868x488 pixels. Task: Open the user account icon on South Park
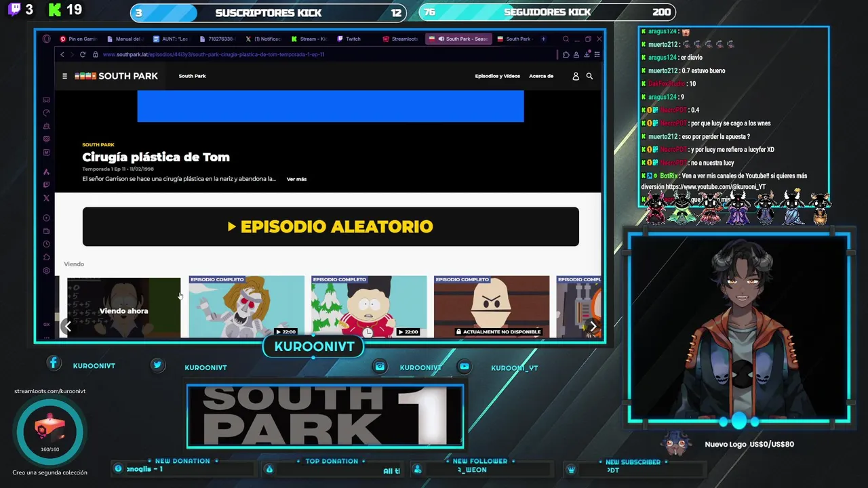(576, 76)
